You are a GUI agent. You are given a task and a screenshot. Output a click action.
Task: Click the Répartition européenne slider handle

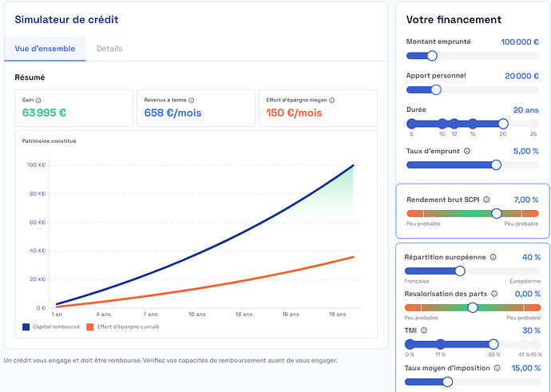pyautogui.click(x=460, y=271)
